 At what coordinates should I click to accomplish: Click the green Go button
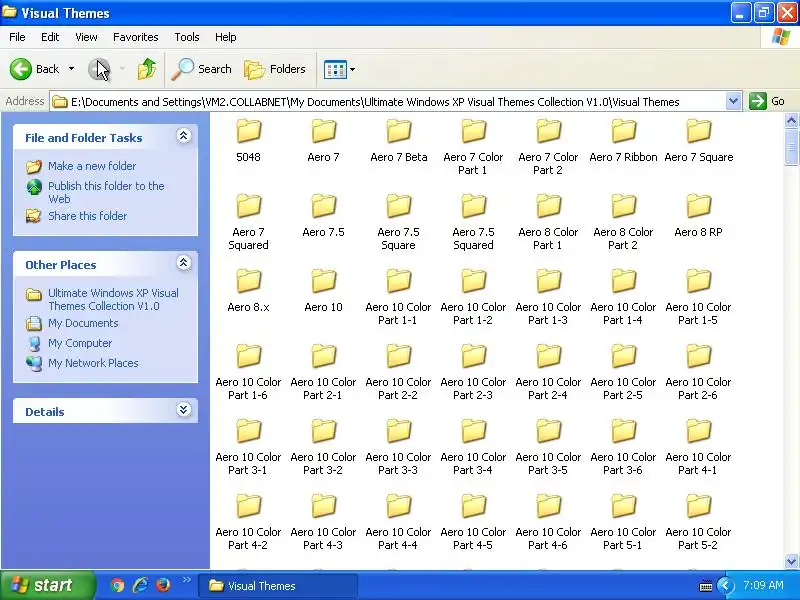click(767, 101)
